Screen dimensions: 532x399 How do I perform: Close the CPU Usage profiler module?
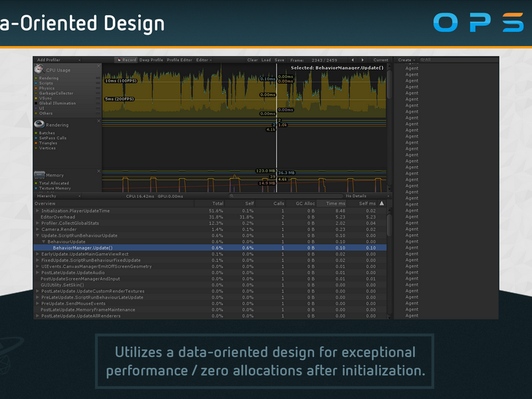pos(98,66)
